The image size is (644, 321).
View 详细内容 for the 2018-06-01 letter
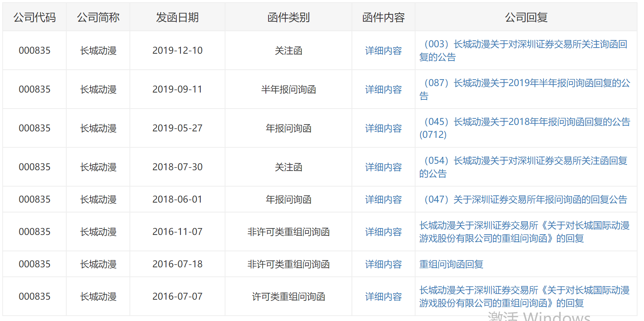(383, 200)
